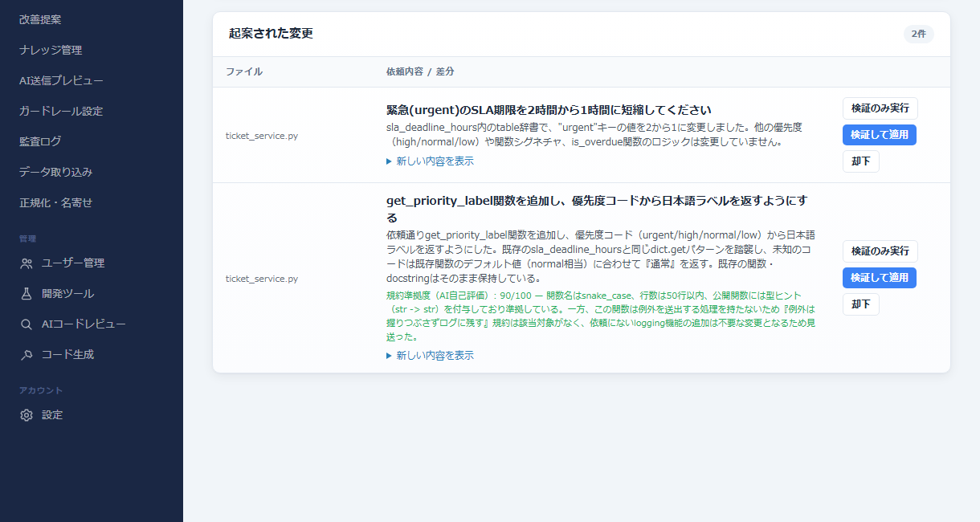Click the アカウント section label in sidebar
This screenshot has height=522, width=980.
coord(41,390)
